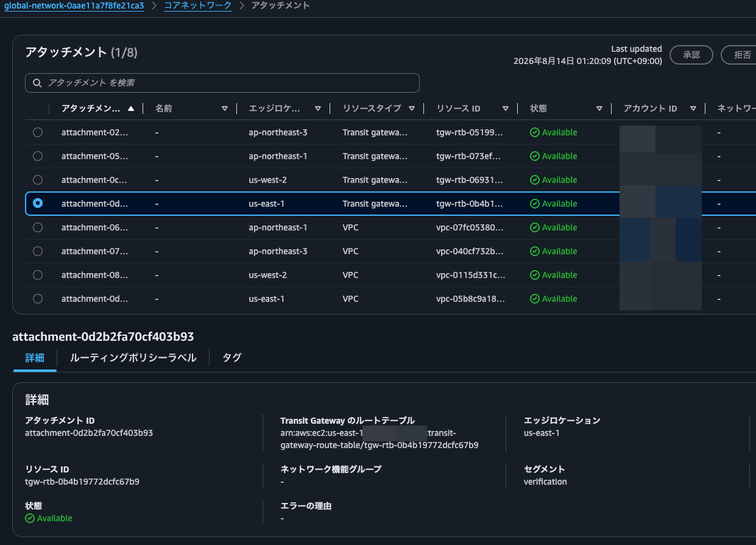
Task: Click tgw-rtb-05199 resource ID cell
Action: point(468,132)
